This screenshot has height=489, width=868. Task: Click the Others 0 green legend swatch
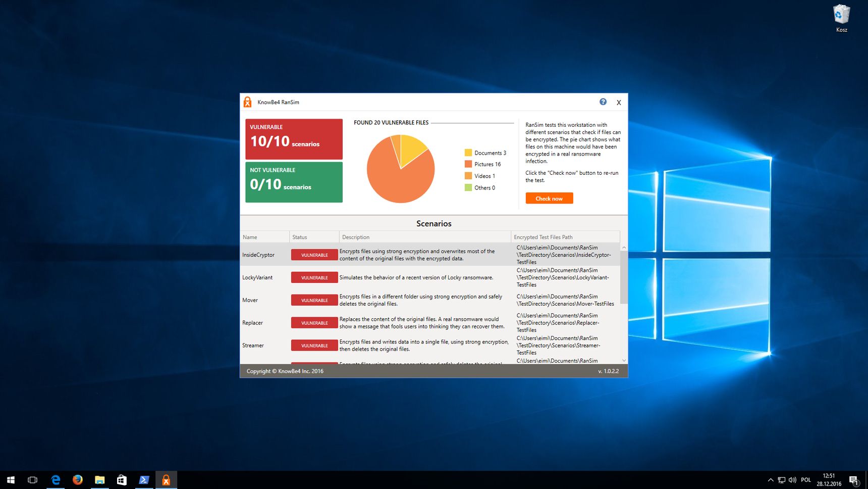point(468,187)
